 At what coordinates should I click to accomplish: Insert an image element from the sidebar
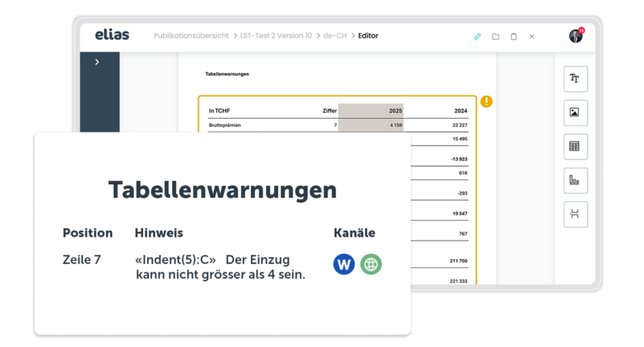575,113
